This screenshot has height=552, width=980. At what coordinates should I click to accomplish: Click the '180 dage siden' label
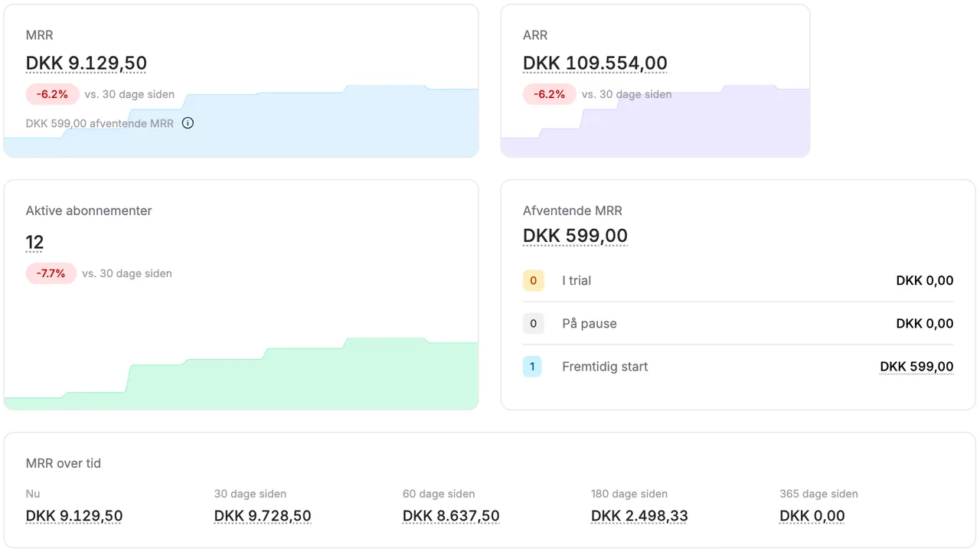point(629,494)
